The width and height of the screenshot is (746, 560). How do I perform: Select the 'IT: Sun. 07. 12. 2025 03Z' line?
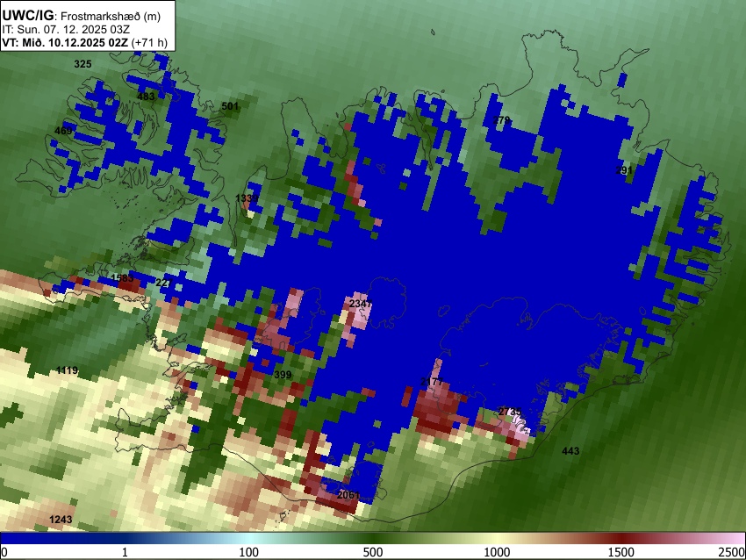(x=66, y=30)
